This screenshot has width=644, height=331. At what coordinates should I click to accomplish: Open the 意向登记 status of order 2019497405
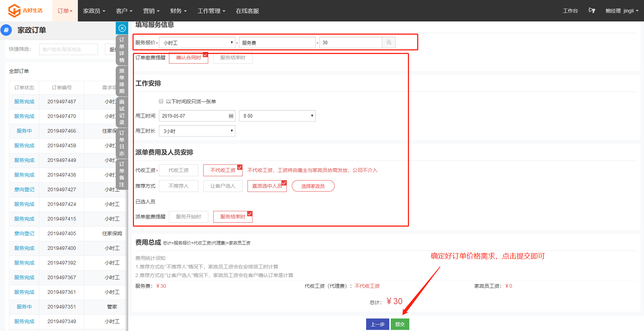(24, 233)
